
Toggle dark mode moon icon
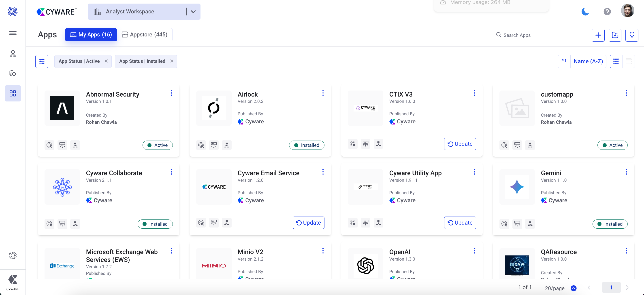[x=585, y=11]
